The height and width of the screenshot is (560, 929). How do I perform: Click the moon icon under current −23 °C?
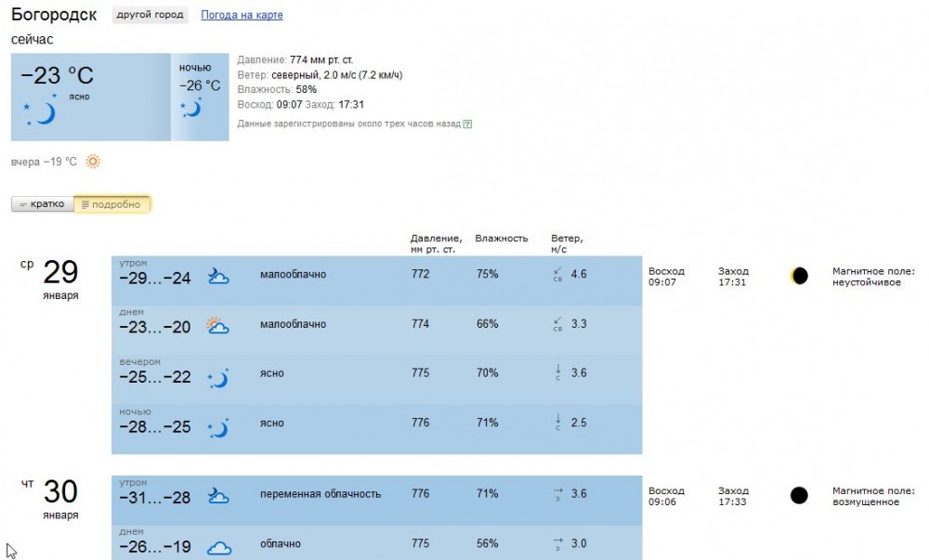(41, 112)
